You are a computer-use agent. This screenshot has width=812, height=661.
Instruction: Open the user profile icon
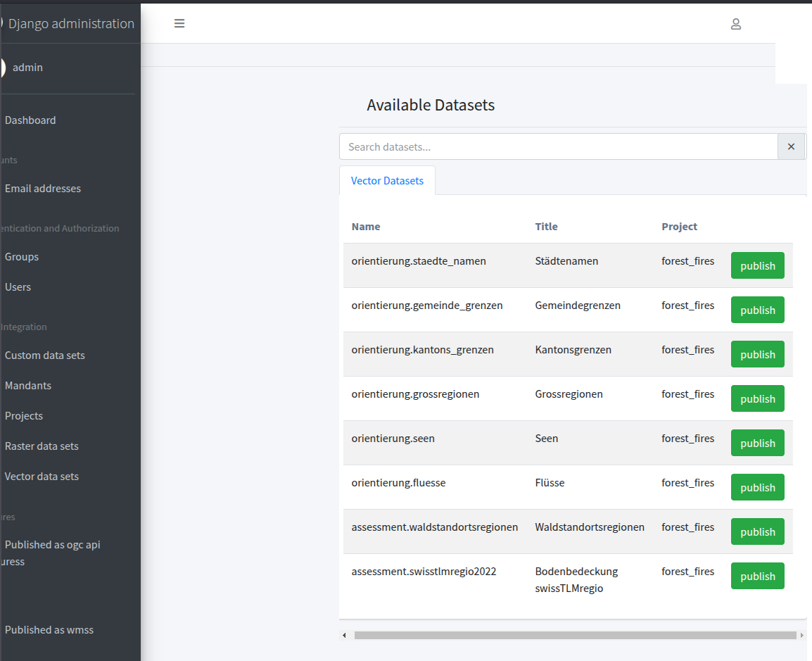tap(736, 24)
